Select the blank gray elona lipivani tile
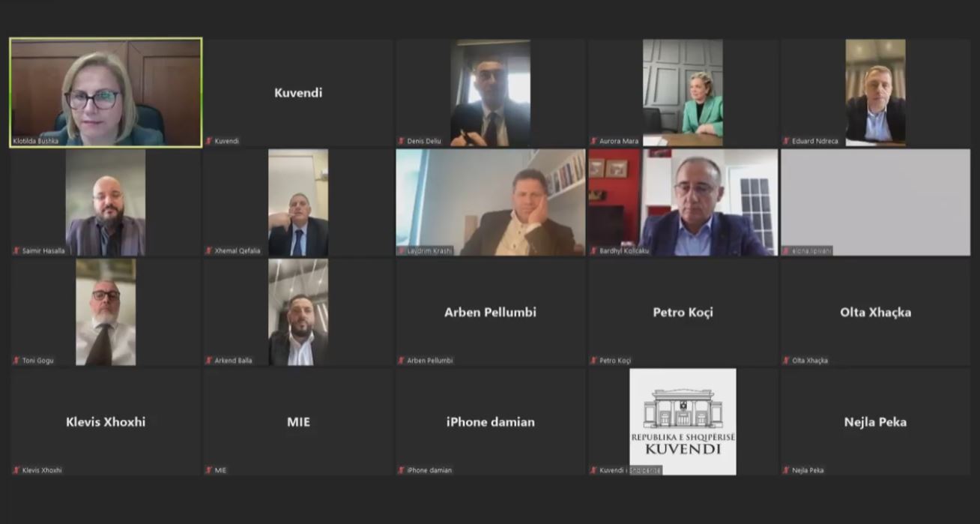The image size is (980, 524). point(875,202)
